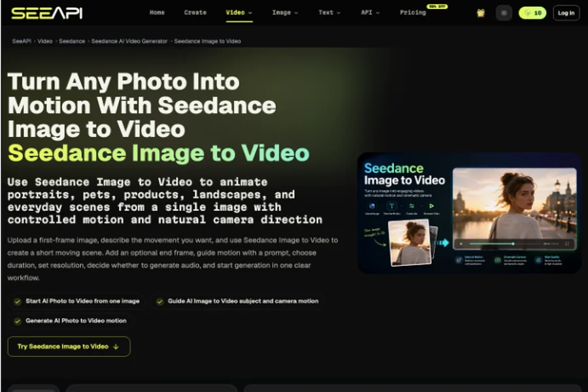Open the gift box rewards icon
The height and width of the screenshot is (392, 588).
(480, 13)
